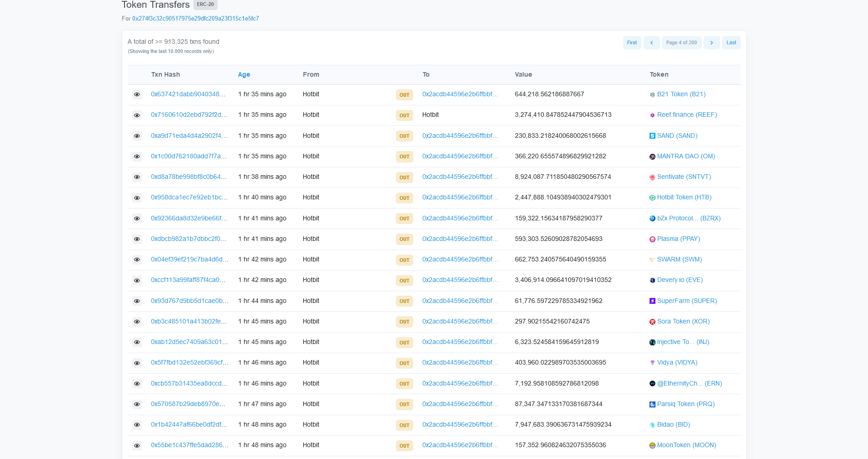Open transaction hash 0x7160610d2ebd792f2d...
Image resolution: width=868 pixels, height=459 pixels.
(189, 115)
